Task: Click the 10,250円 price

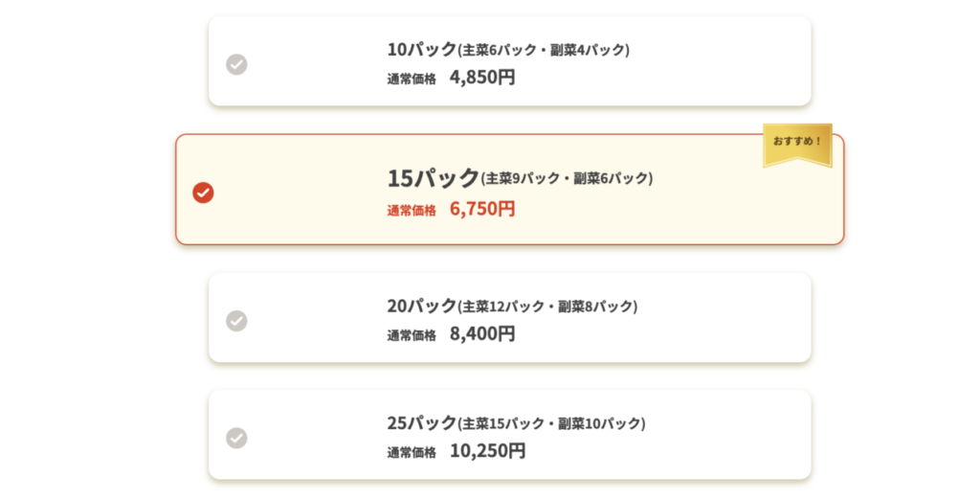Action: click(x=487, y=450)
